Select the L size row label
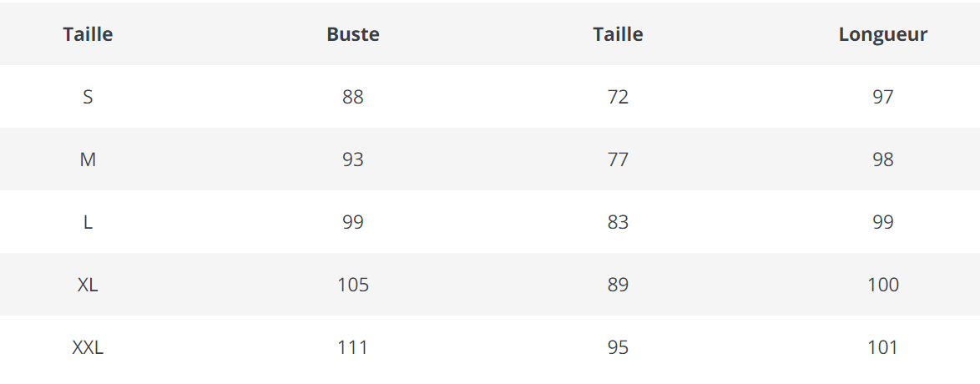The width and height of the screenshot is (980, 384). point(88,222)
